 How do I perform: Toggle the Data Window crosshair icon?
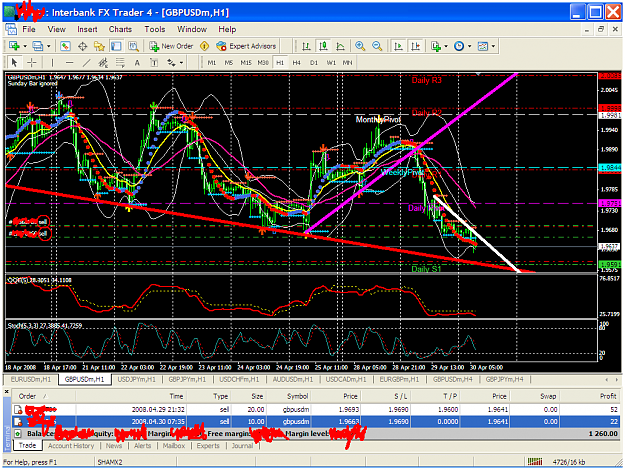point(83,46)
